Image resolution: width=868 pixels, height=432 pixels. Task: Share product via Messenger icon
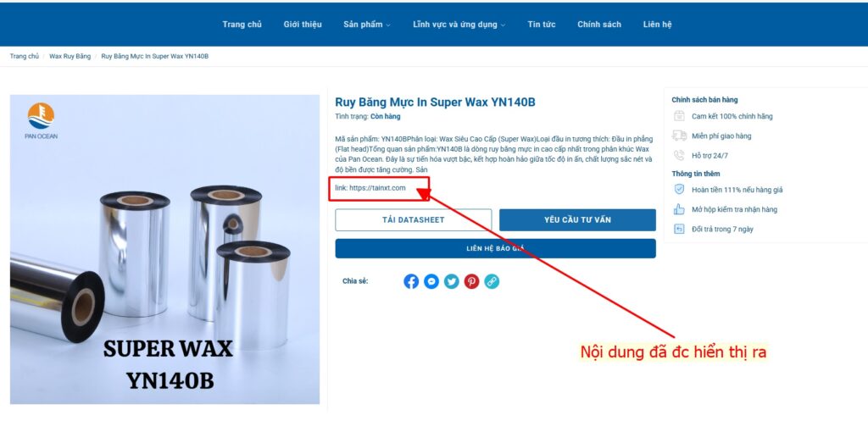[431, 281]
